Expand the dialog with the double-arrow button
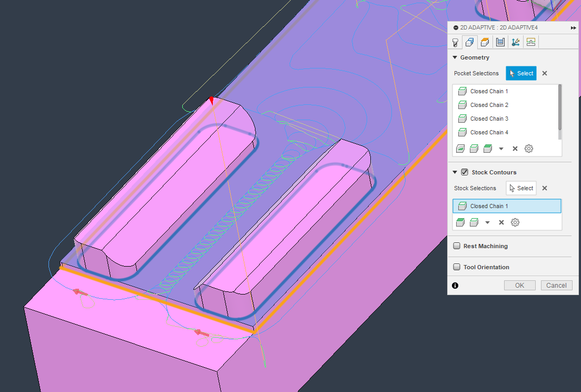Image resolution: width=581 pixels, height=392 pixels. pyautogui.click(x=573, y=27)
